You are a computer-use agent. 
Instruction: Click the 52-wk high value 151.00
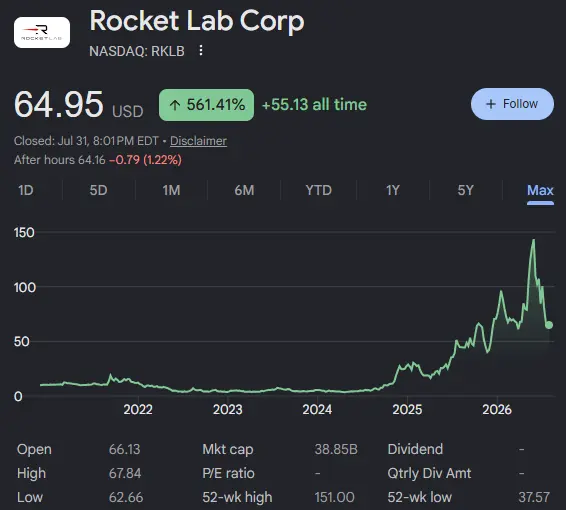[x=334, y=497]
